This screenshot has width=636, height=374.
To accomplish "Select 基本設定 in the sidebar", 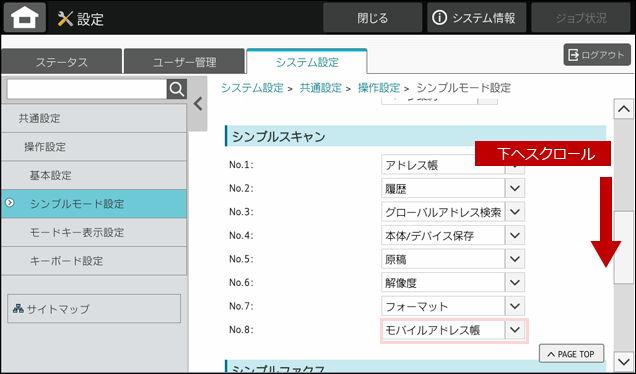I will click(x=94, y=175).
